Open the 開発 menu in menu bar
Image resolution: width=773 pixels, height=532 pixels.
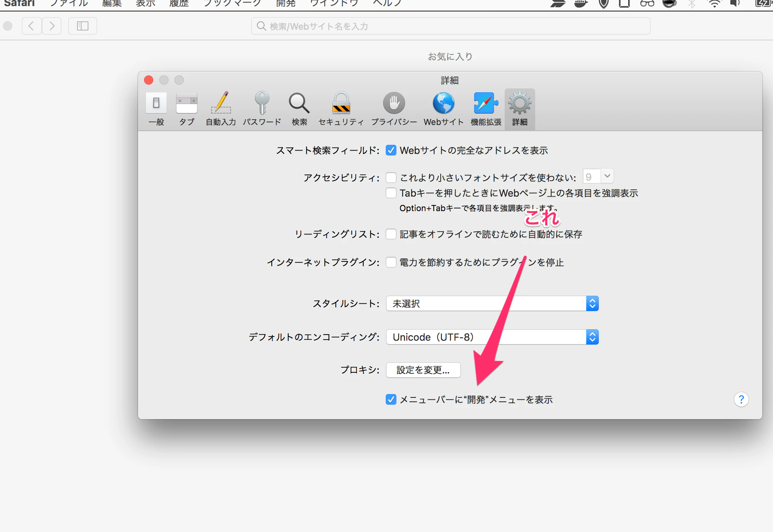pyautogui.click(x=286, y=3)
